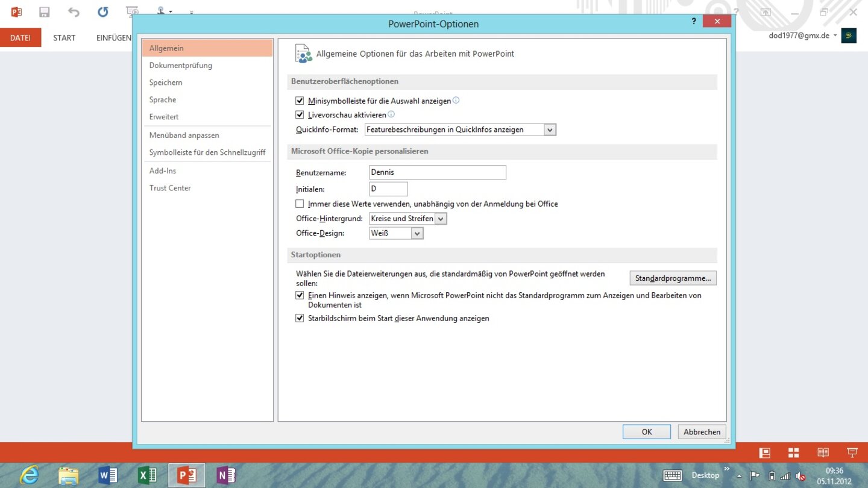Click the Initialen input field

[x=388, y=189]
